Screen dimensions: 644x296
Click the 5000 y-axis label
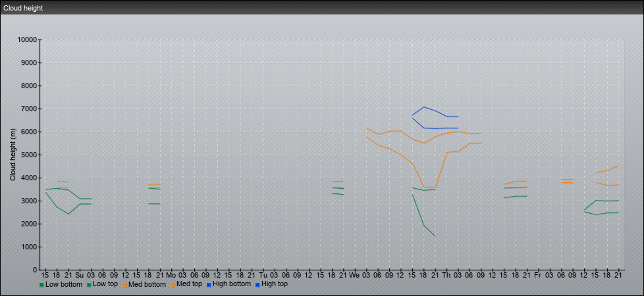(x=29, y=155)
